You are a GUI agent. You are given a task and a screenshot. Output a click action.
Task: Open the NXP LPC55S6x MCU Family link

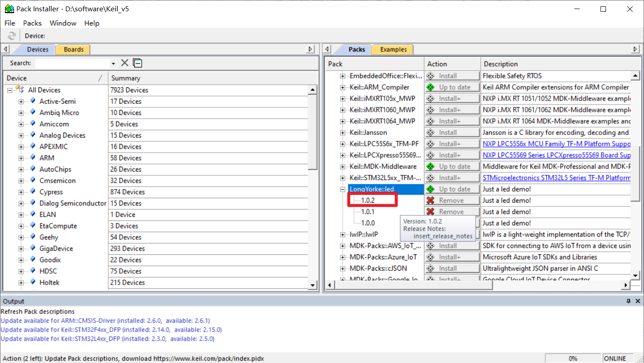coord(557,143)
